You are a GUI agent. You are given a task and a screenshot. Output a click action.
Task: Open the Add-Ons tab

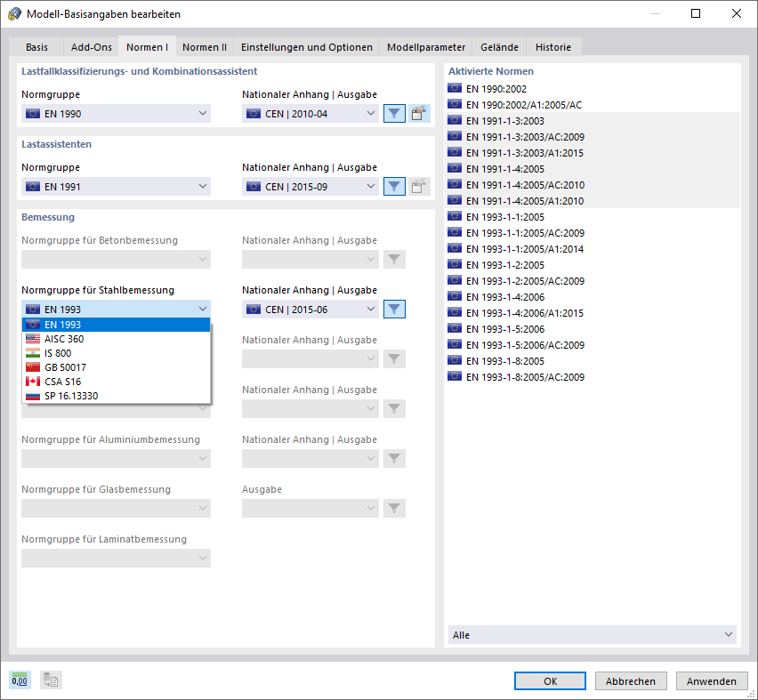92,47
